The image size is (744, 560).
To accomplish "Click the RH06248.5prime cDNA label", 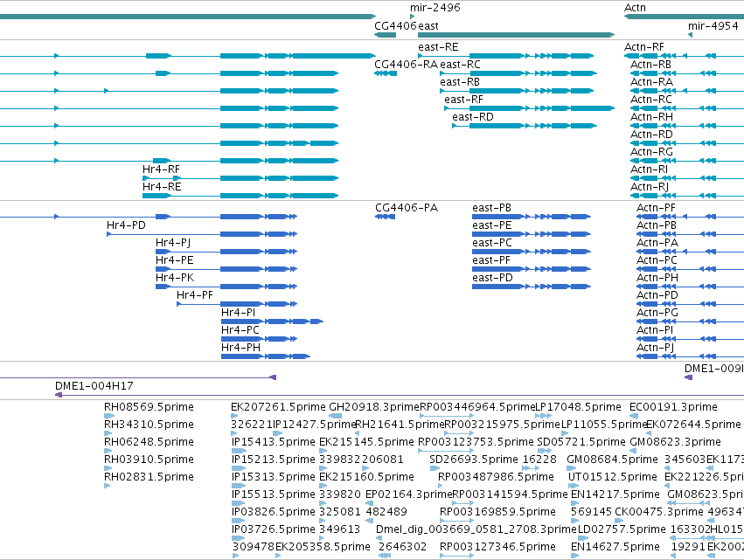I will [149, 442].
